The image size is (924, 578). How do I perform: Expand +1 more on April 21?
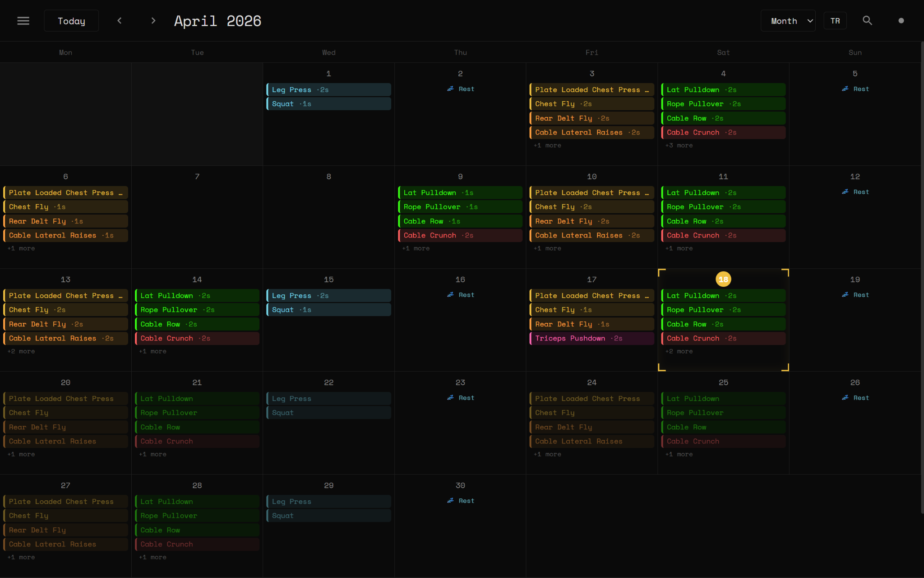(152, 454)
